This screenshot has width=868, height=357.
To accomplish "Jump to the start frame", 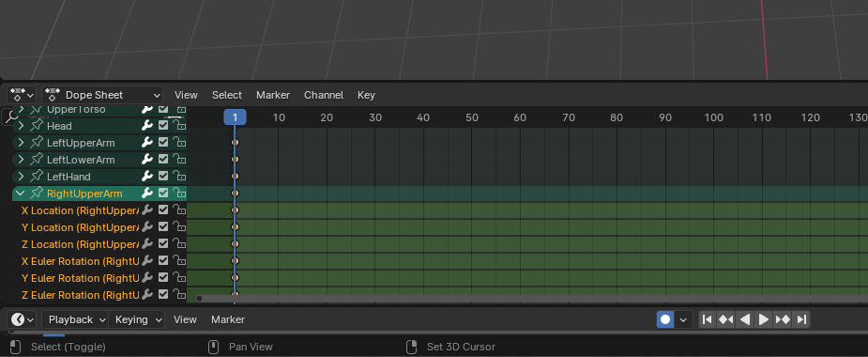I will tap(707, 319).
